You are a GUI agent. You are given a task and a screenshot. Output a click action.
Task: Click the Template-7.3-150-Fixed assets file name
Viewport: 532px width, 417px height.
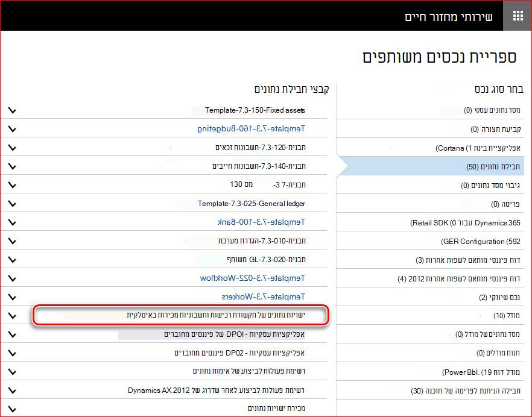tap(255, 110)
